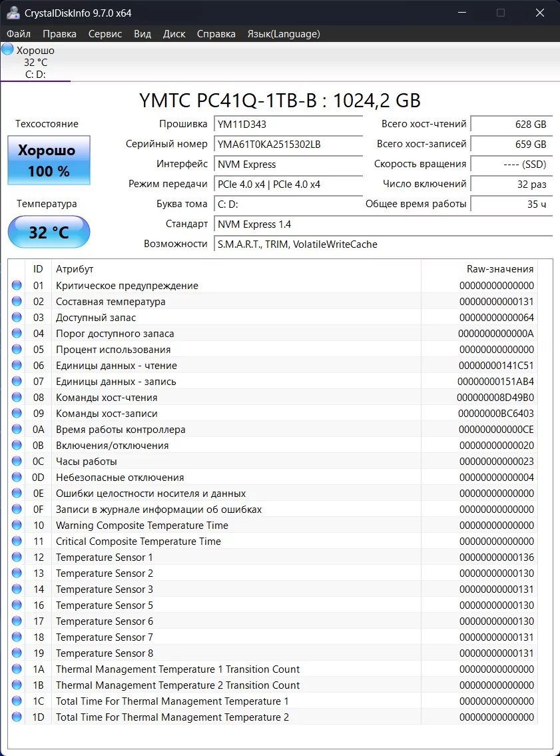Screen dimensions: 560x756
Task: Click the CrystalDiskInfo app icon in title bar
Action: click(13, 13)
